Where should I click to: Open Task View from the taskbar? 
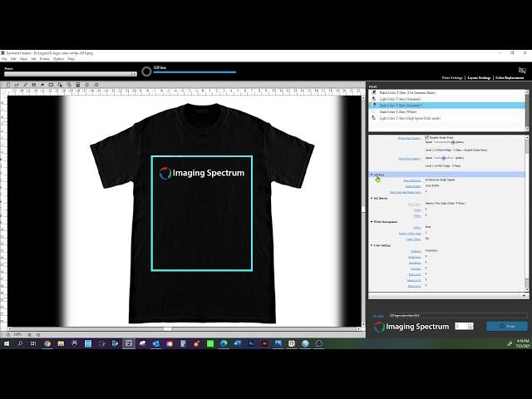click(33, 343)
